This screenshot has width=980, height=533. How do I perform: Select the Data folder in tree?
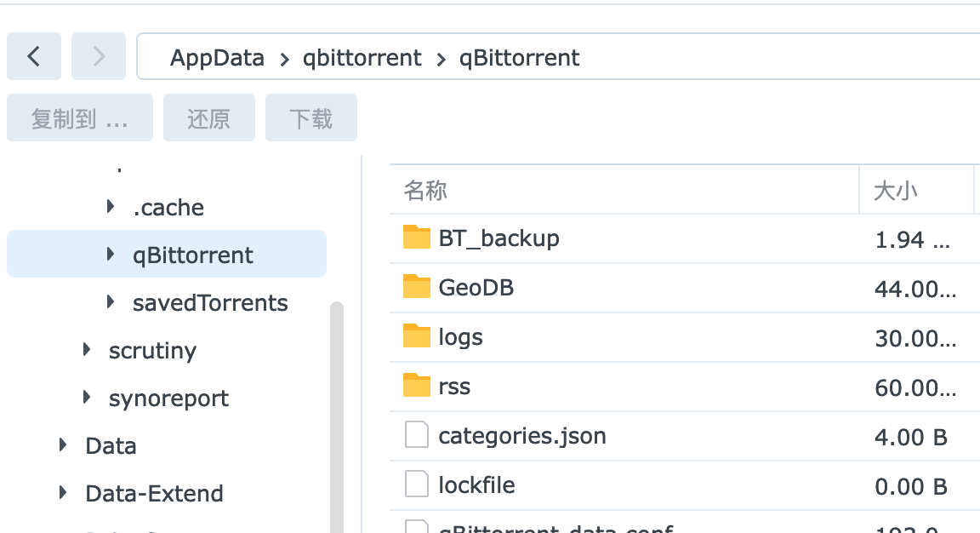111,446
